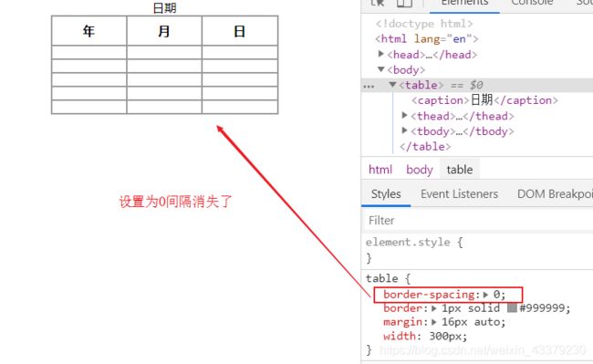Click the ellipsis beside the table node

point(369,86)
